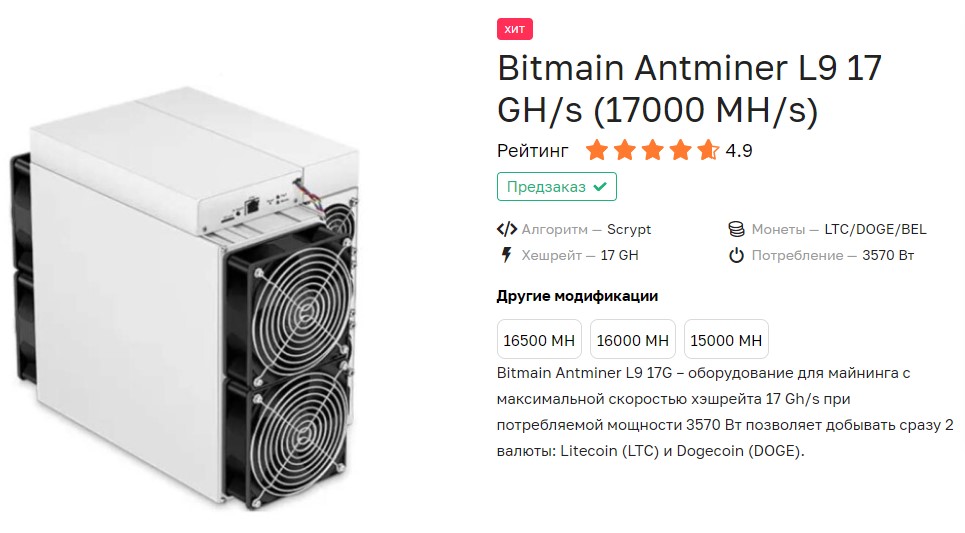
Task: Choose the 16000 MH modification
Action: point(632,340)
